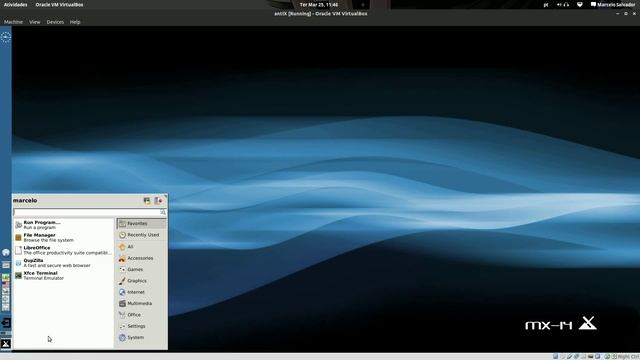The width and height of the screenshot is (640, 360).
Task: Open Oracle VM VirtualBox app menu
Action: point(59,4)
